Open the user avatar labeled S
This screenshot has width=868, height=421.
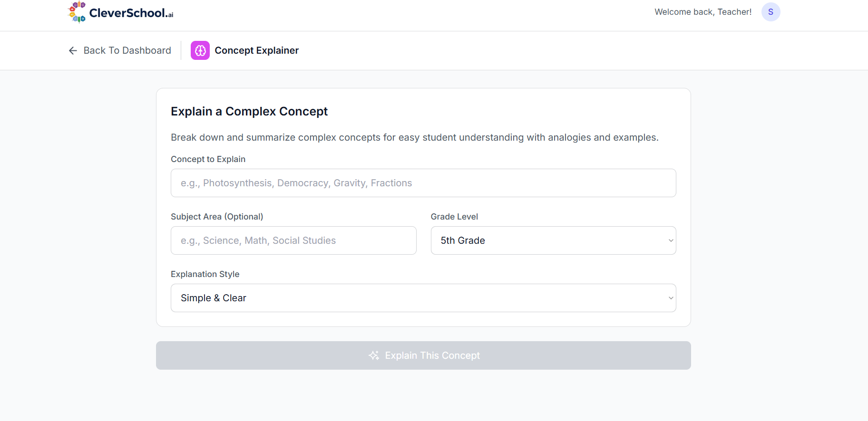coord(770,12)
